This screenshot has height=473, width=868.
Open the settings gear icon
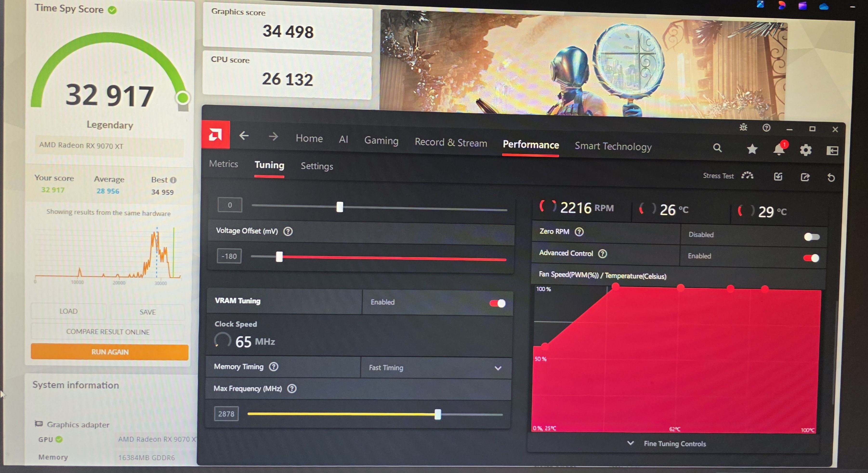click(806, 150)
